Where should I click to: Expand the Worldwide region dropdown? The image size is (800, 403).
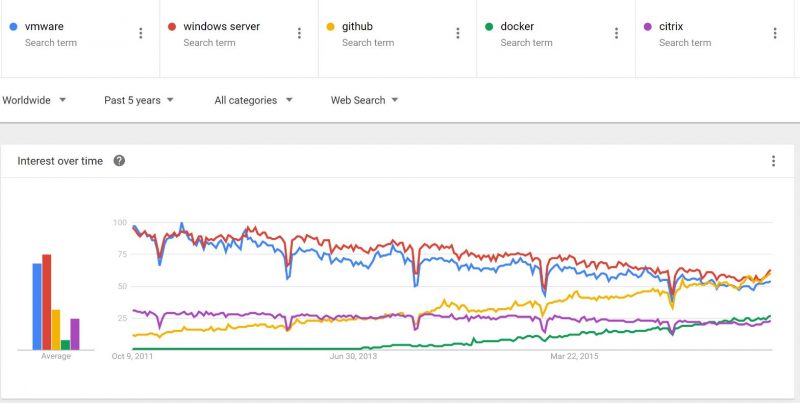click(x=34, y=100)
